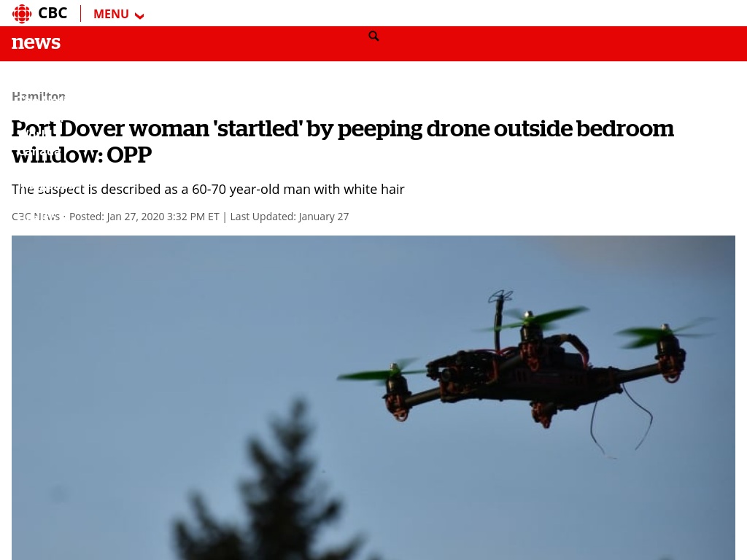The width and height of the screenshot is (747, 560).
Task: Open the drone article photo
Action: click(373, 397)
